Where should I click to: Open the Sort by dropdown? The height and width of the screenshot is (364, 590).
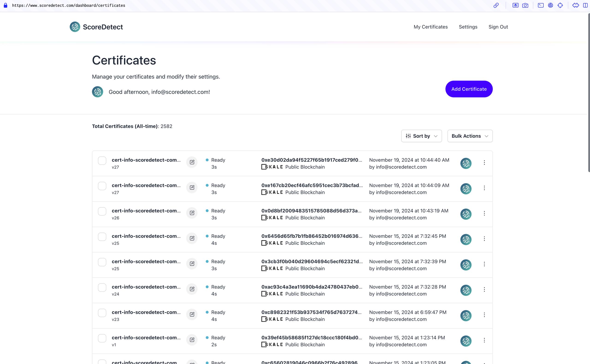pos(421,136)
